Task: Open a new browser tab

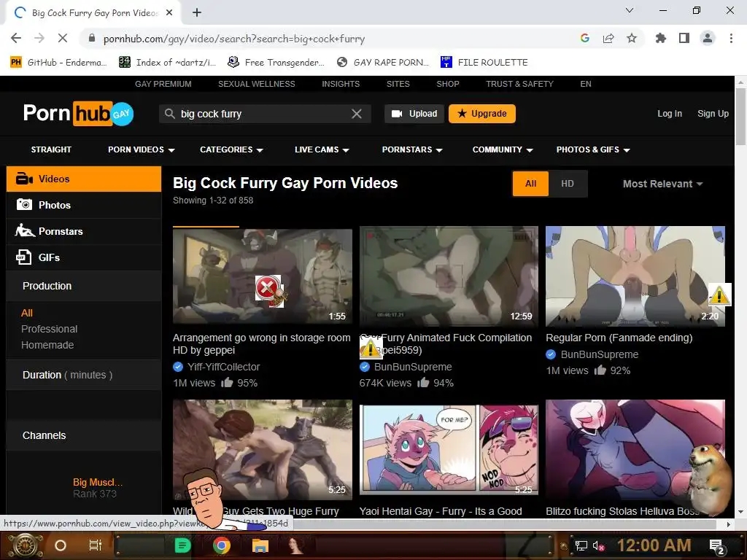Action: 197,13
